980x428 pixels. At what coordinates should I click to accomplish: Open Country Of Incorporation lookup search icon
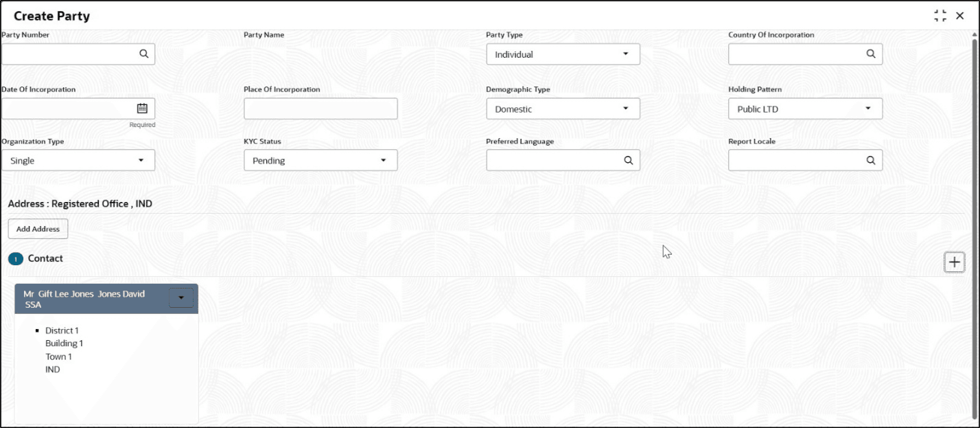pyautogui.click(x=870, y=54)
